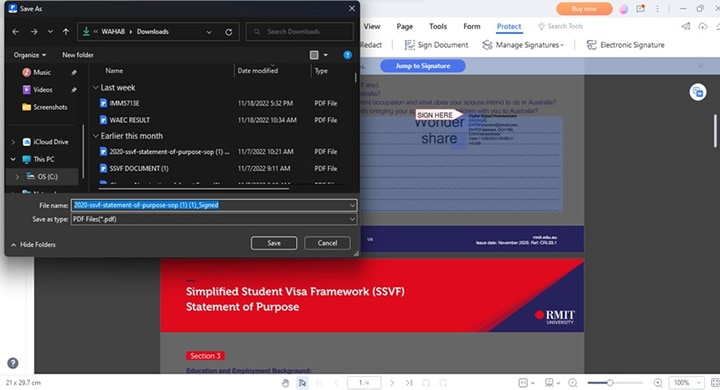
Task: Select the hand tool in status bar
Action: pyautogui.click(x=286, y=383)
